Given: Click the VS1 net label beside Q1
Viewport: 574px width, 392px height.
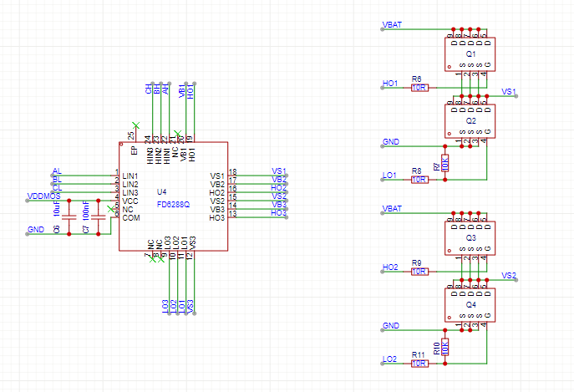Looking at the screenshot, I should click(509, 90).
